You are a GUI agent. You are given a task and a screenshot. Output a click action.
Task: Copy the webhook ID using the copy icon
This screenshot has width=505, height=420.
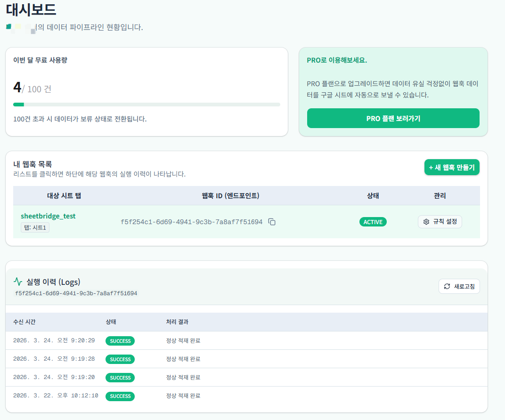pos(272,222)
